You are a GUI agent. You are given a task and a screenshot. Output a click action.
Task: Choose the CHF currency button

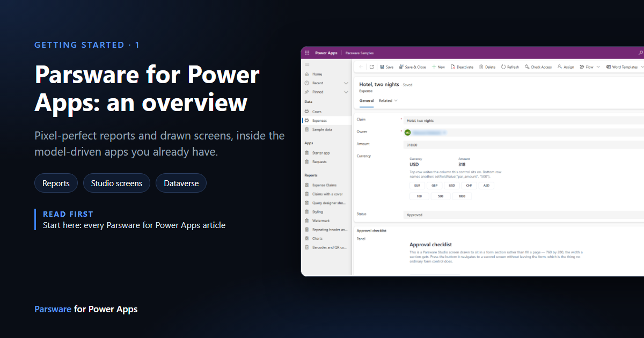[x=469, y=186]
